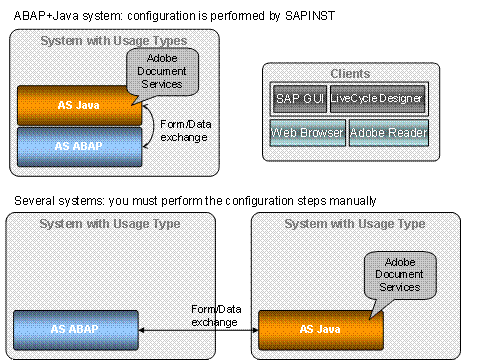Viewport: 480px width, 360px height.
Task: Click the Adobe Reader client box
Action: tap(388, 133)
